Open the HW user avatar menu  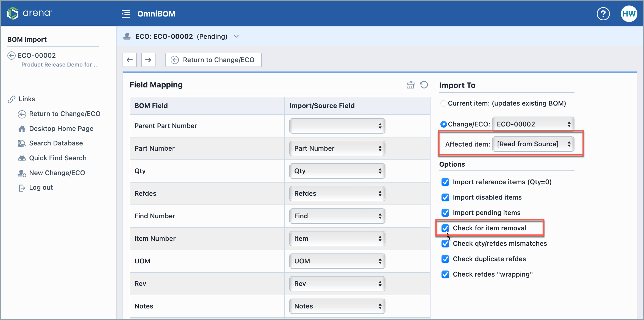pos(629,14)
